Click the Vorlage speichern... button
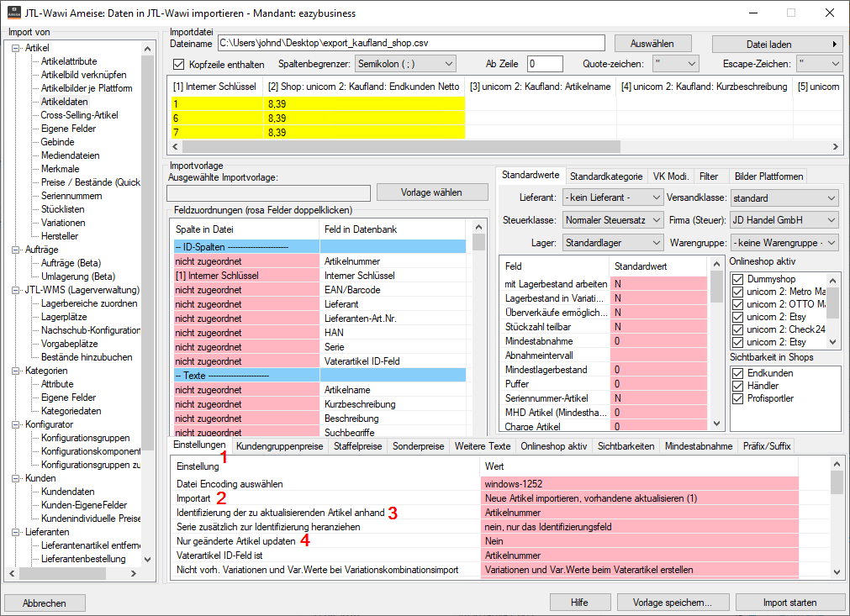 pyautogui.click(x=673, y=603)
